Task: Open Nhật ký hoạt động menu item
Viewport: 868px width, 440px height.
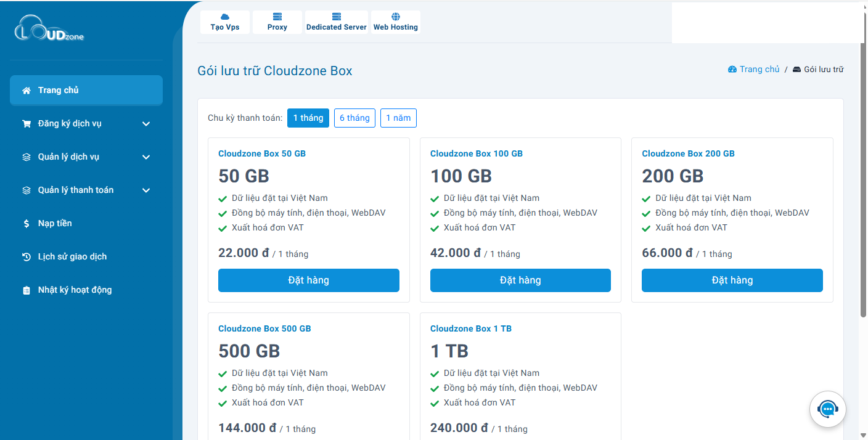Action: point(86,290)
